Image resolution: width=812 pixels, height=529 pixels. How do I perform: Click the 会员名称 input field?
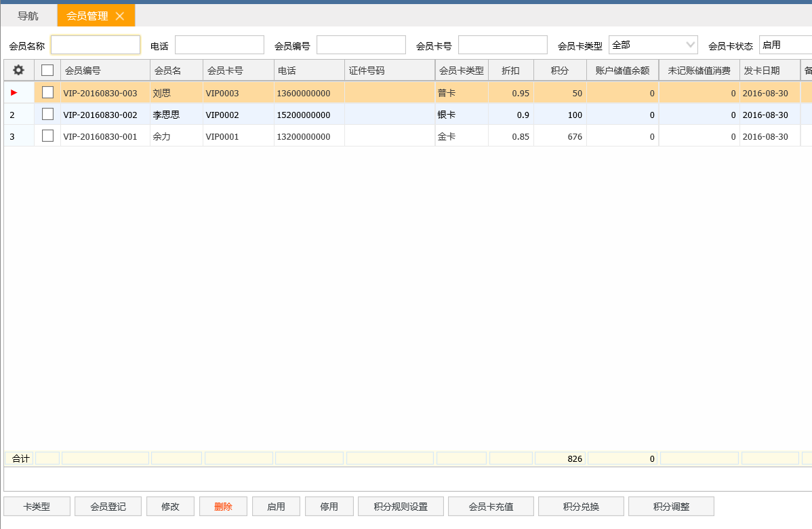pyautogui.click(x=95, y=44)
